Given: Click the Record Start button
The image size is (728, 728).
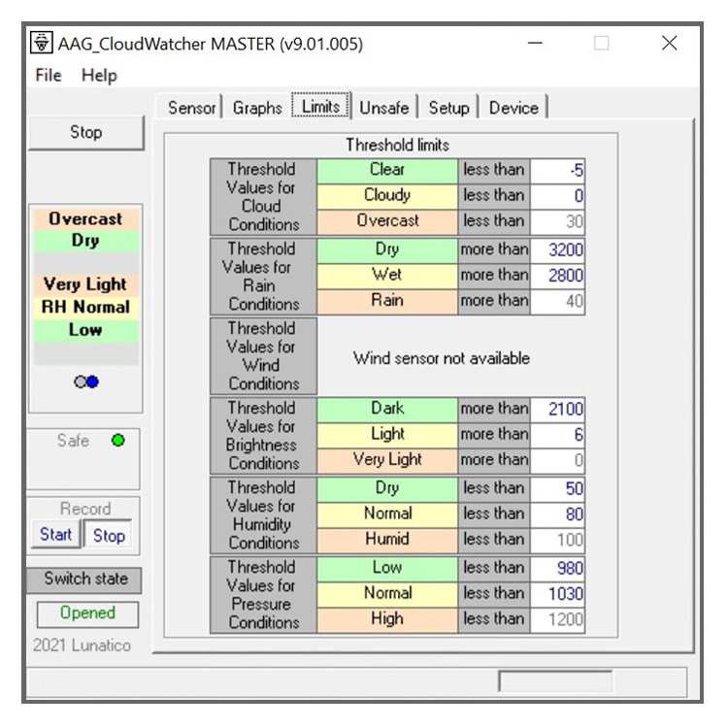Looking at the screenshot, I should click(x=56, y=534).
